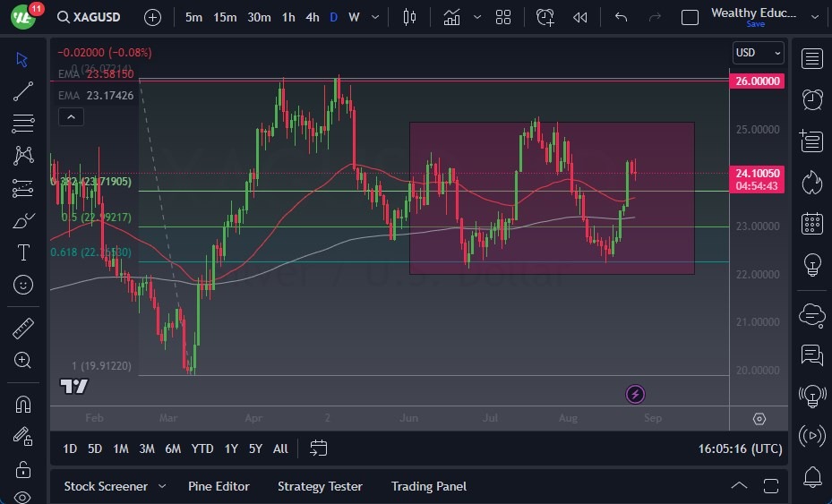Select the trend line drawing tool
The width and height of the screenshot is (832, 504).
[23, 90]
